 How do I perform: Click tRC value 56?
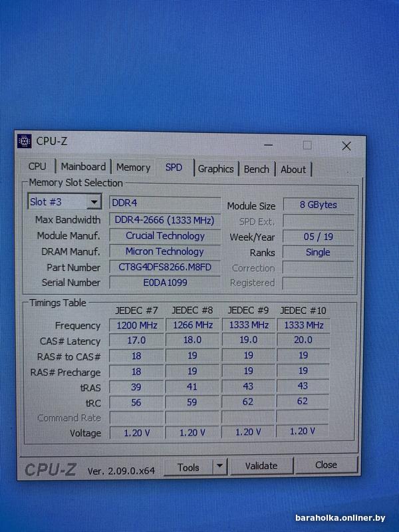point(136,403)
